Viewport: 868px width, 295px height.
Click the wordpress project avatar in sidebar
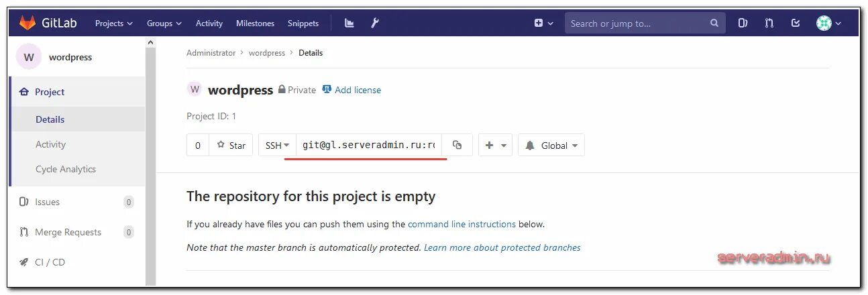coord(29,57)
